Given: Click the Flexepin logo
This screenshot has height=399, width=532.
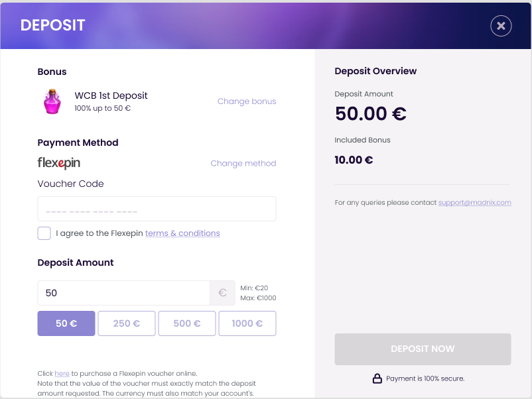Looking at the screenshot, I should (x=59, y=163).
